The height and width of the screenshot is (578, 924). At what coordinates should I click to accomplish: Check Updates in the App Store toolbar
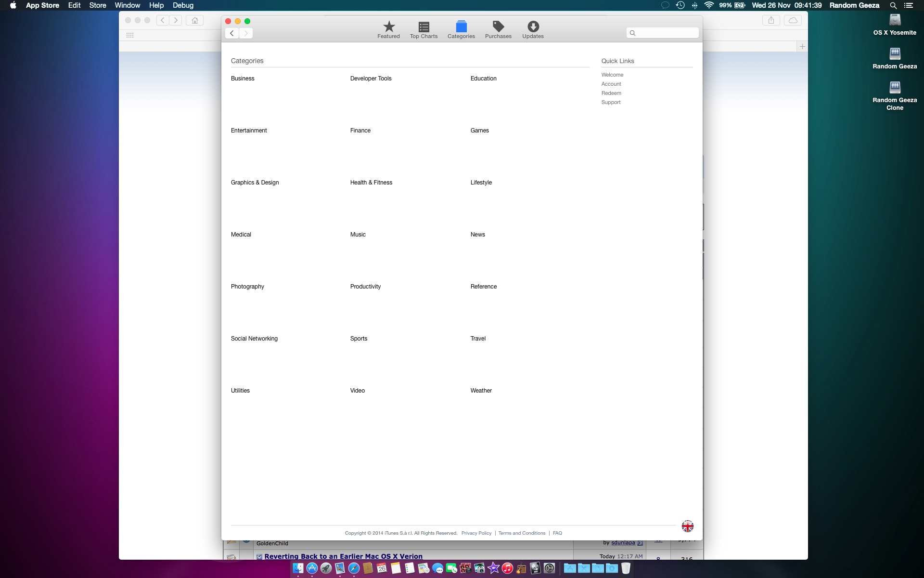point(533,30)
